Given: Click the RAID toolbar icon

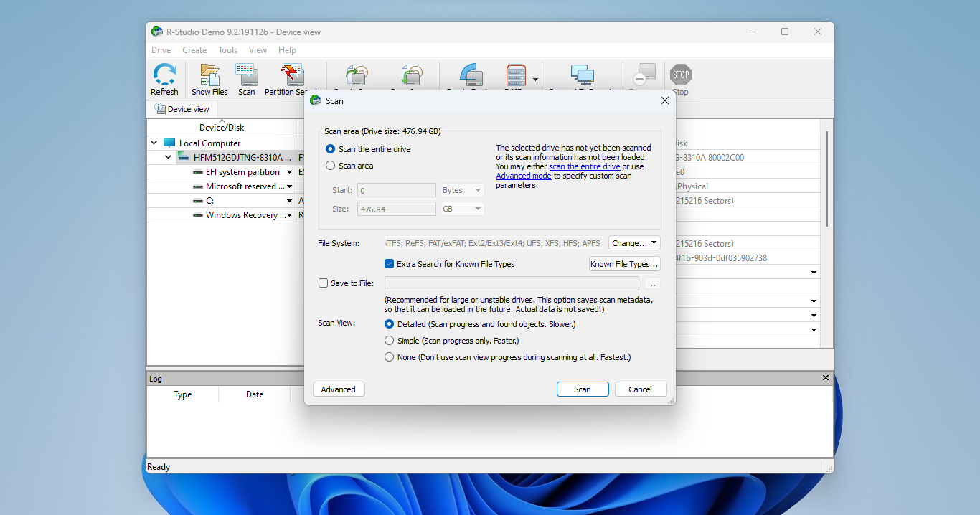Looking at the screenshot, I should tap(516, 75).
